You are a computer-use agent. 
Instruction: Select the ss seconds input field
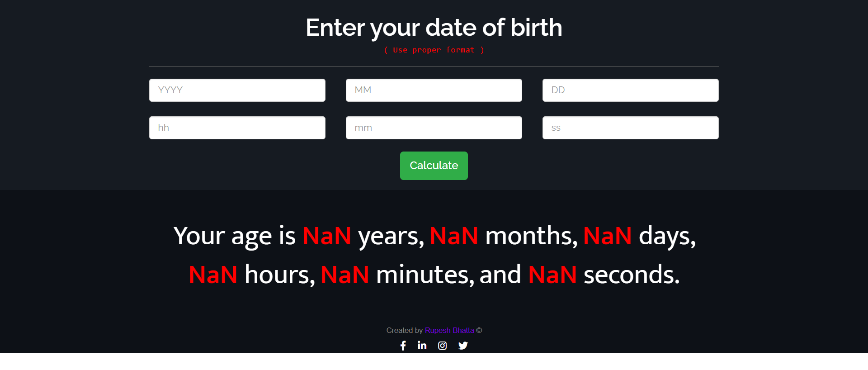coord(630,128)
